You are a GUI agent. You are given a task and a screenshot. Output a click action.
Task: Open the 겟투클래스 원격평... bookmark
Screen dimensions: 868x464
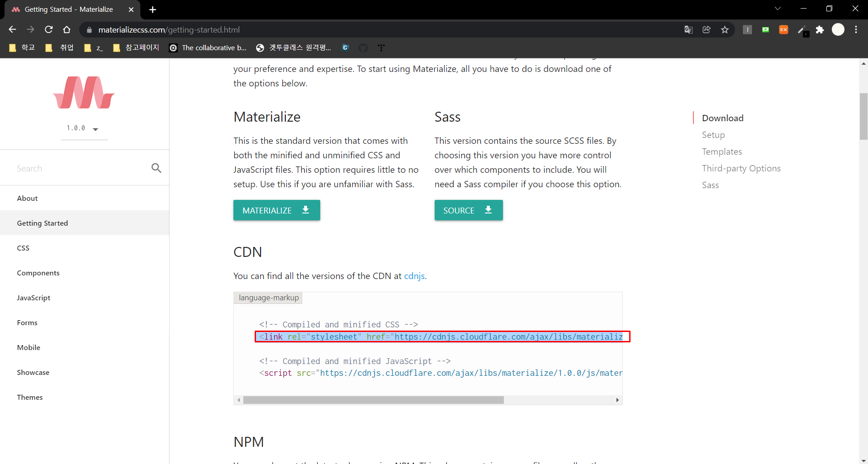pyautogui.click(x=294, y=48)
